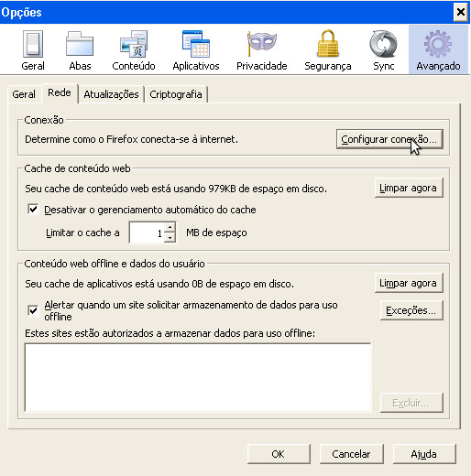Click the Configurar conexão button
Viewport: 471px width, 476px height.
tap(389, 139)
